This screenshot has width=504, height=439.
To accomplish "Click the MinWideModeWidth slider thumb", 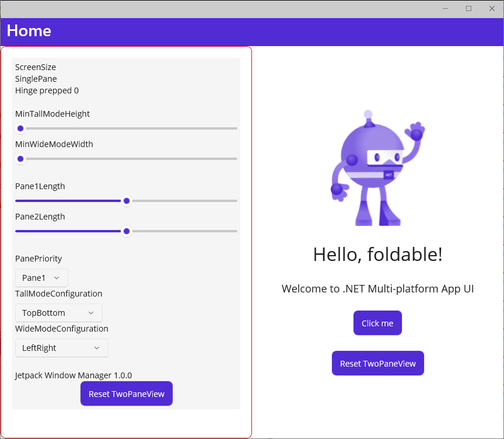I will pos(20,159).
